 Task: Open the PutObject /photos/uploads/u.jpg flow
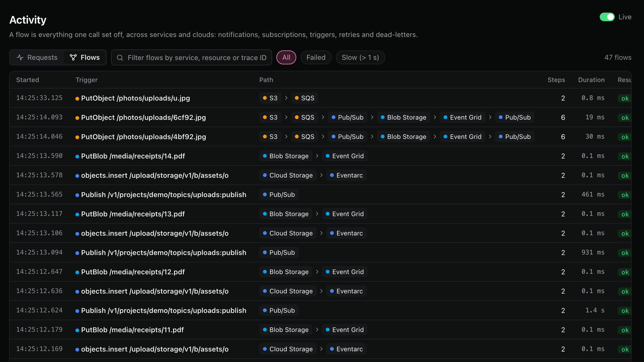coord(320,98)
